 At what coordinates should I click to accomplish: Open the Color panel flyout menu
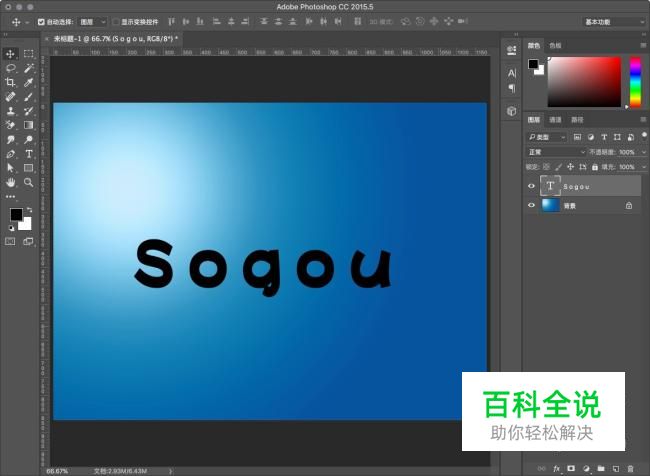[x=643, y=45]
